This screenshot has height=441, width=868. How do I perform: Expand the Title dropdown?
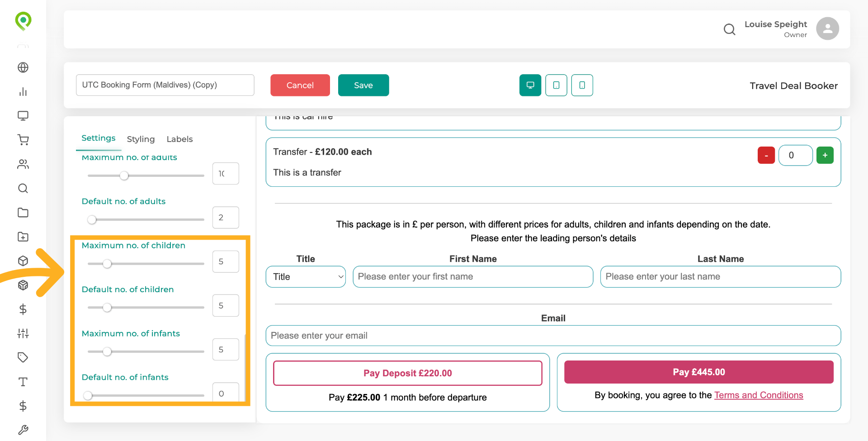pos(306,277)
